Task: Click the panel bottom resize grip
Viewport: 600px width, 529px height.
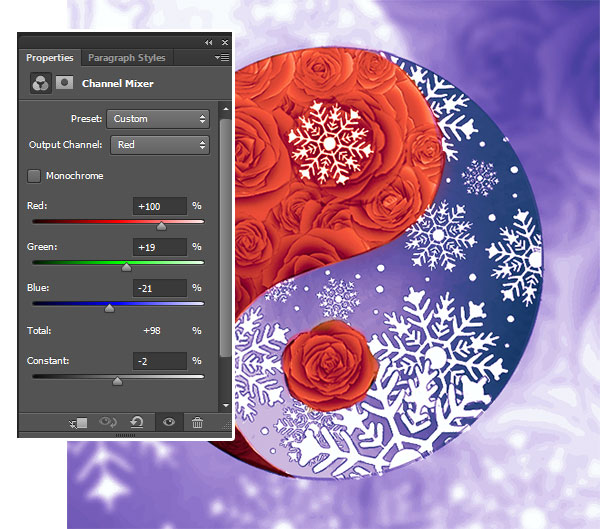Action: click(x=125, y=435)
